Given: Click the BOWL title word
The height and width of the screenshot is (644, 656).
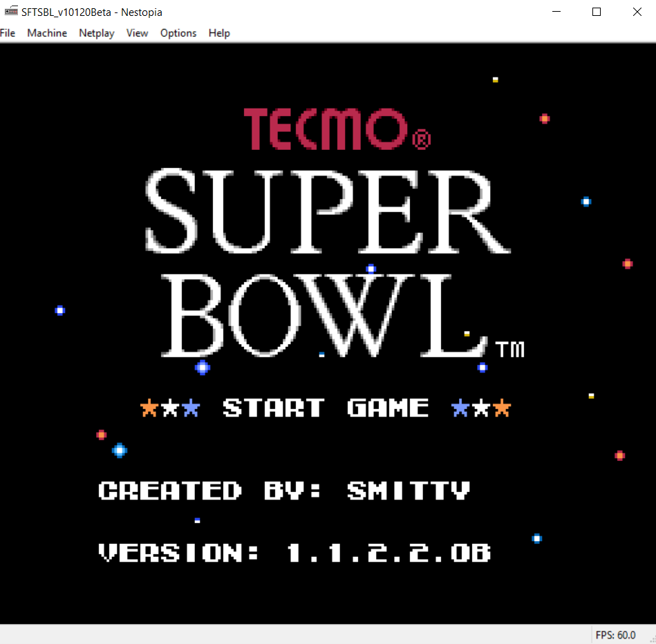Looking at the screenshot, I should tap(324, 316).
